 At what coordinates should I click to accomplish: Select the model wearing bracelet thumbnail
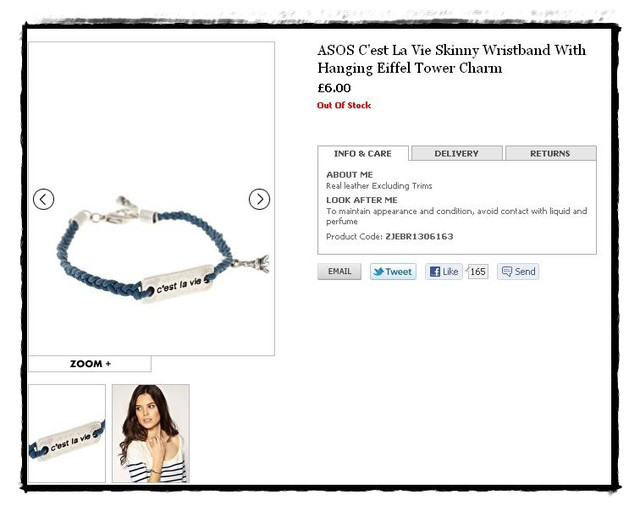tap(151, 433)
